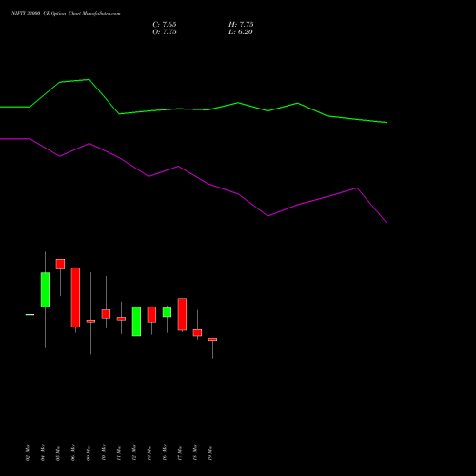
Task: Click the long red candle for 06 Mar
Action: pyautogui.click(x=75, y=297)
